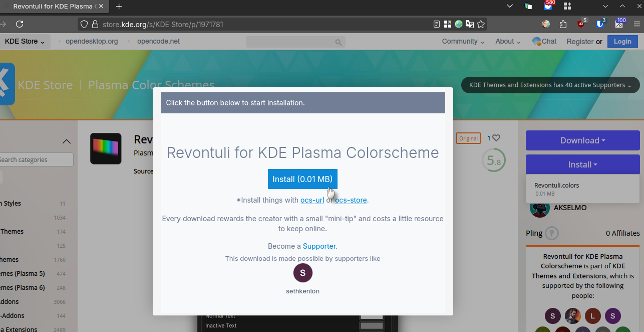Open a new browser tab
The width and height of the screenshot is (644, 332).
point(119,7)
